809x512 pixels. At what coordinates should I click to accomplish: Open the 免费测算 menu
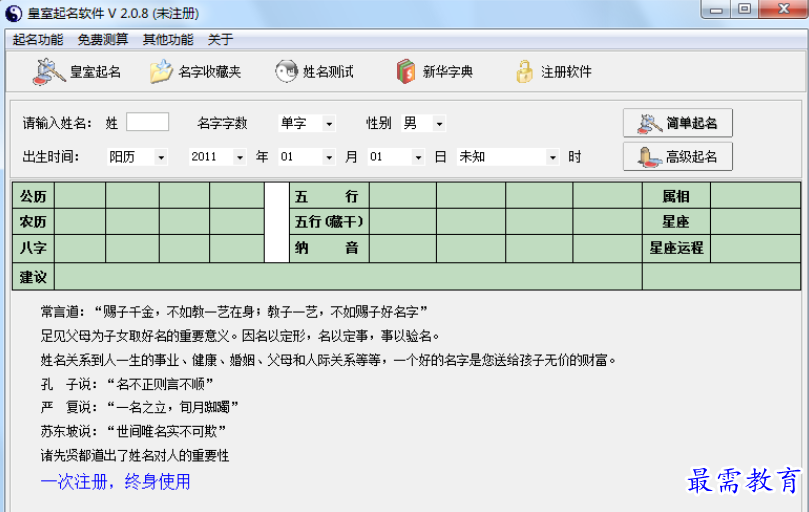103,40
